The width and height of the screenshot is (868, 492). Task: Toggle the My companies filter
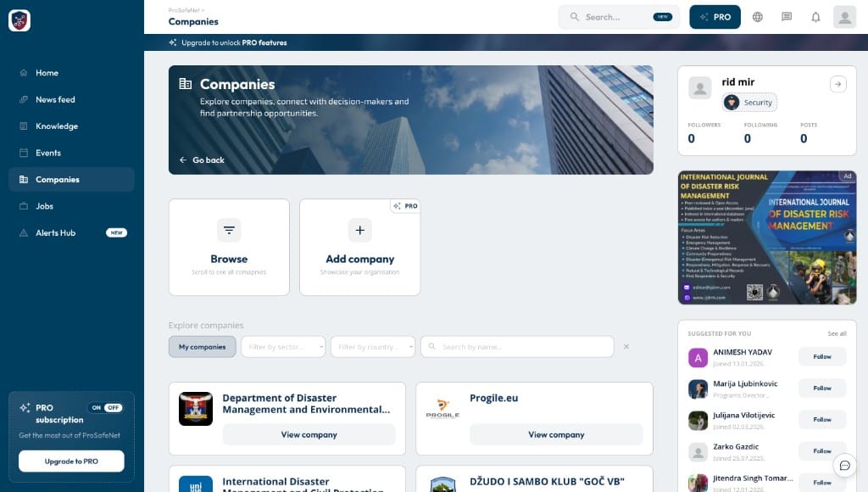202,347
